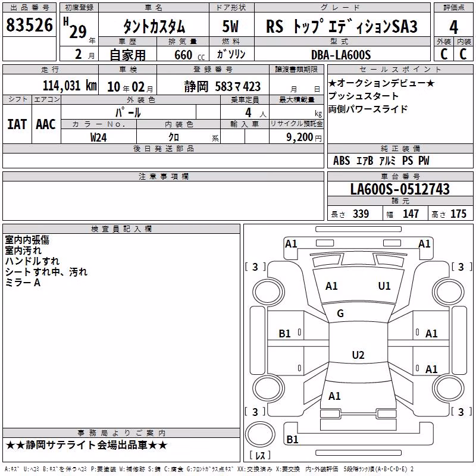Select the first registration year H29
The image size is (476, 476).
tap(76, 29)
